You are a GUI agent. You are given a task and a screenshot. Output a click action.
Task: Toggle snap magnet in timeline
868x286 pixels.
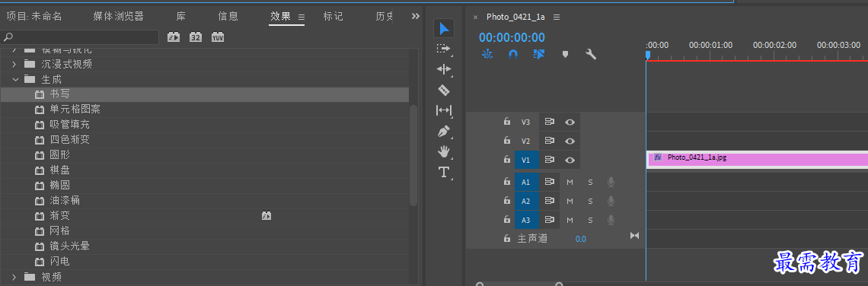click(x=513, y=54)
